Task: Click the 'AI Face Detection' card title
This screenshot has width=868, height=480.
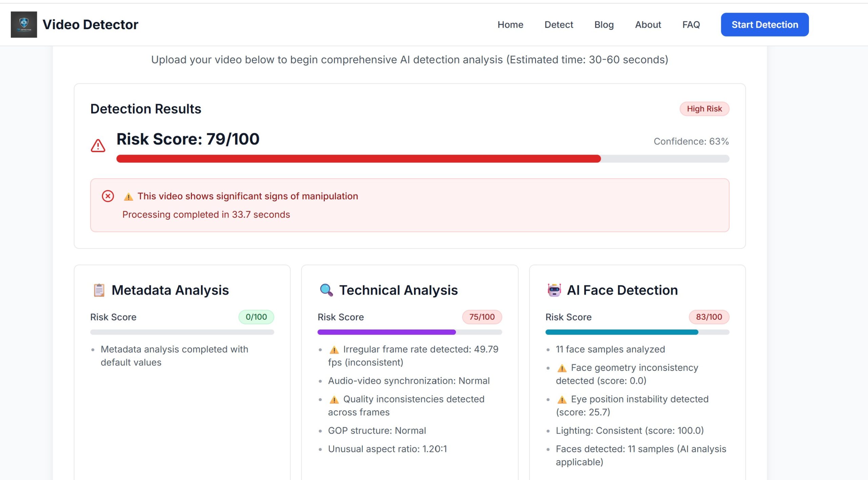Action: 622,290
